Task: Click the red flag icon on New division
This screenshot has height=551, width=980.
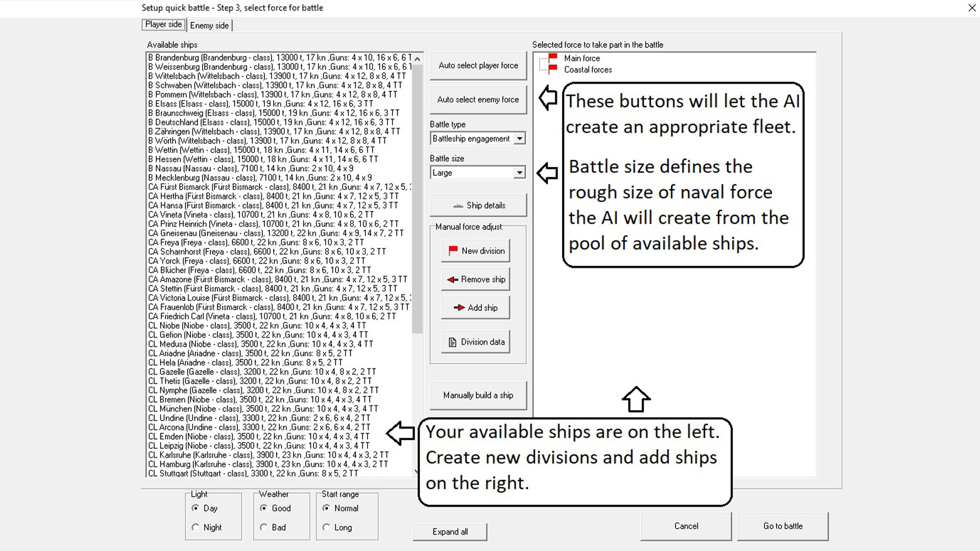Action: (x=453, y=251)
